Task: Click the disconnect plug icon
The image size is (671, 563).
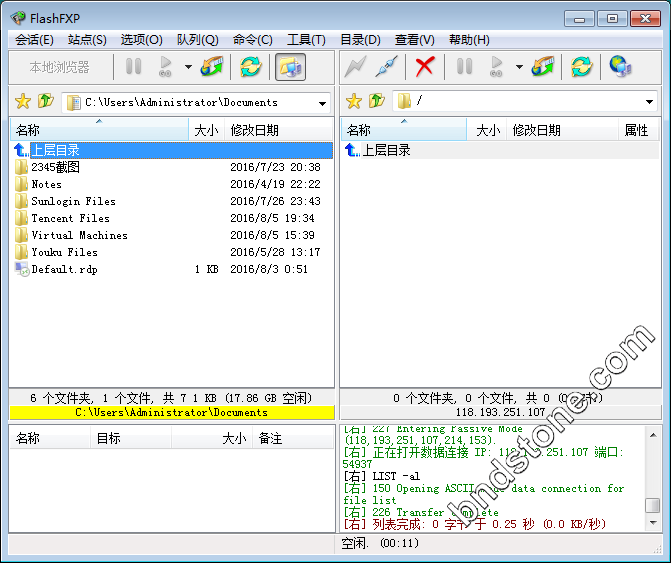Action: [x=387, y=67]
